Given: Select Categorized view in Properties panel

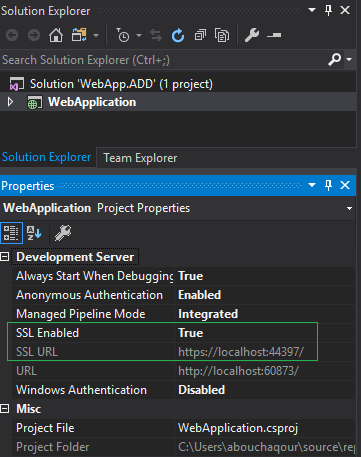Looking at the screenshot, I should tap(11, 232).
